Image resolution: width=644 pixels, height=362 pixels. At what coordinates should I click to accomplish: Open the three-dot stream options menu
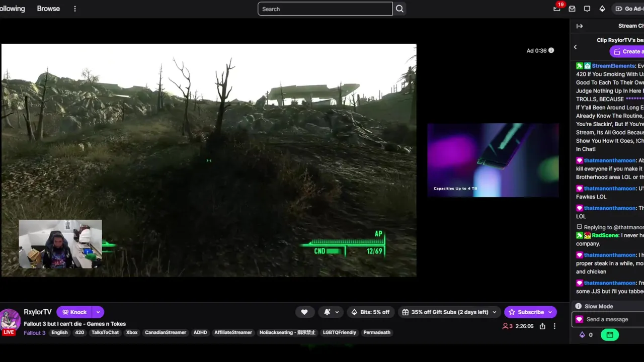tap(554, 326)
